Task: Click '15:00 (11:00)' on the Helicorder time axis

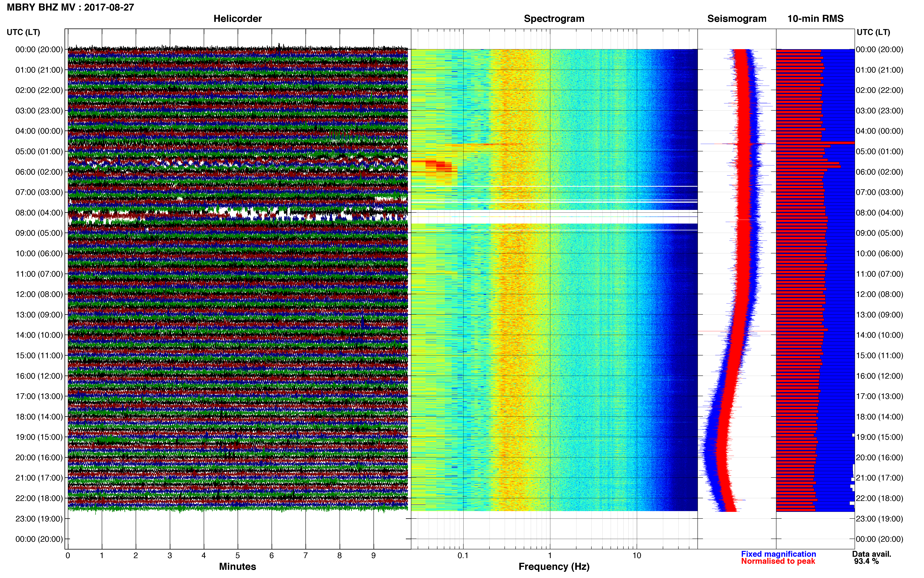Action: pyautogui.click(x=39, y=355)
